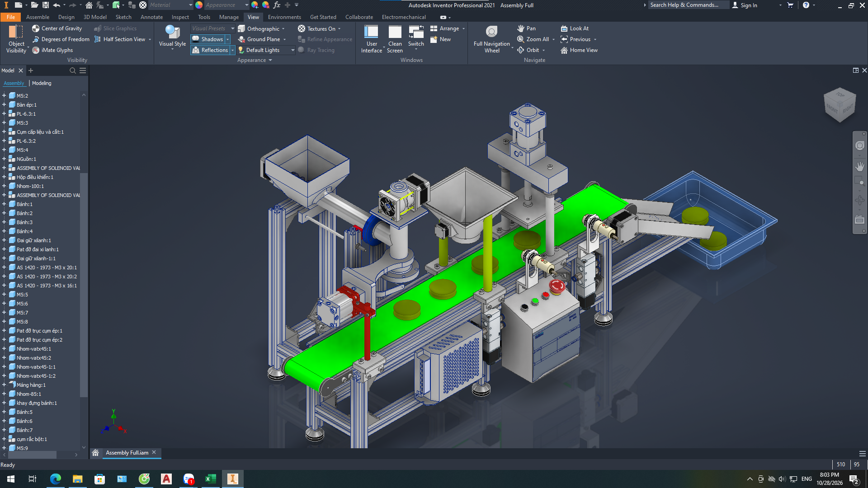Click the ViewCube in the viewport
This screenshot has height=488, width=868.
point(840,105)
